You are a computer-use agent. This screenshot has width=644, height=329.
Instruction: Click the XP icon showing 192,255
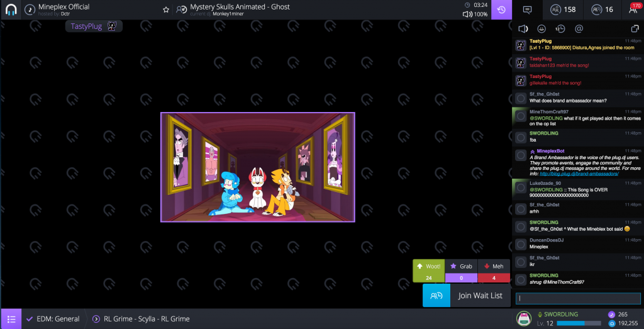click(611, 324)
